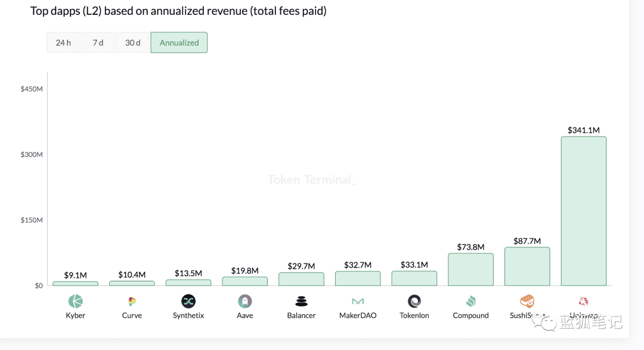644x350 pixels.
Task: Click the MakerDAO logo icon
Action: pyautogui.click(x=358, y=302)
